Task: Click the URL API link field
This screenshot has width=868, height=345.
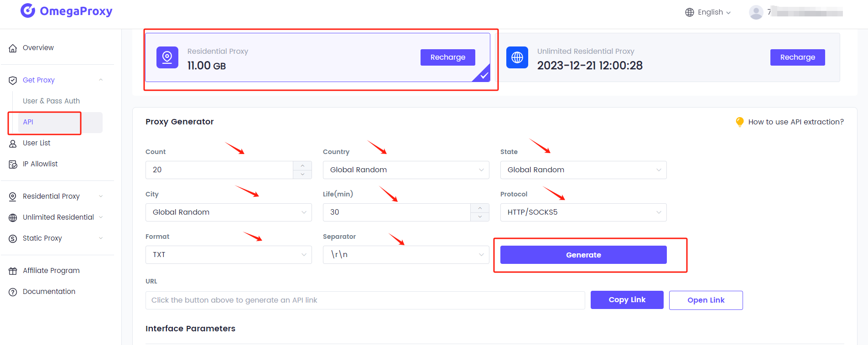Action: pyautogui.click(x=365, y=300)
